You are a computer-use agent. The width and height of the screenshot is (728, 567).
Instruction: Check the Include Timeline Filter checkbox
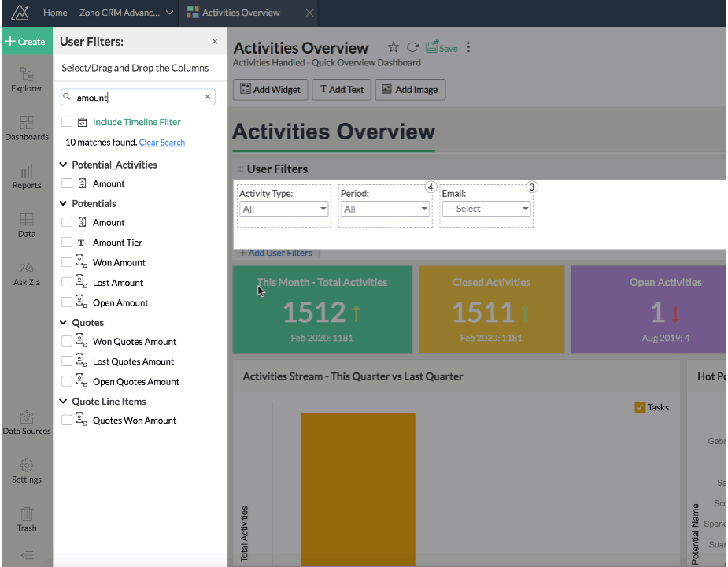(67, 124)
